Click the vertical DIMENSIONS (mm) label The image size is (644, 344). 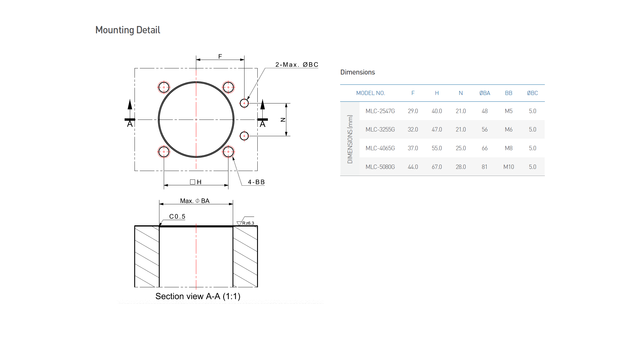point(350,139)
